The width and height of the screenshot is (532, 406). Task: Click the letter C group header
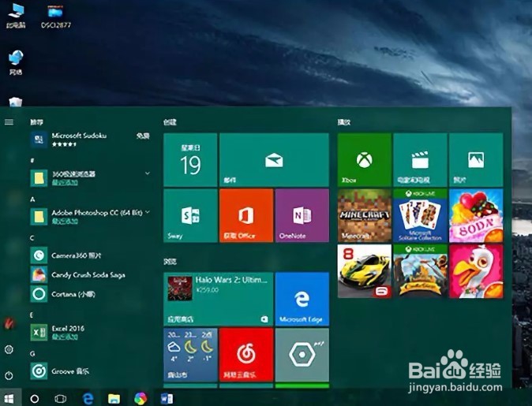(32, 238)
